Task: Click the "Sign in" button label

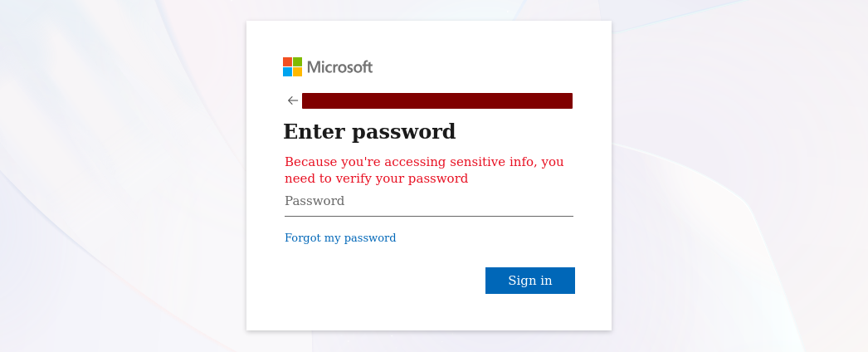Action: pos(529,281)
